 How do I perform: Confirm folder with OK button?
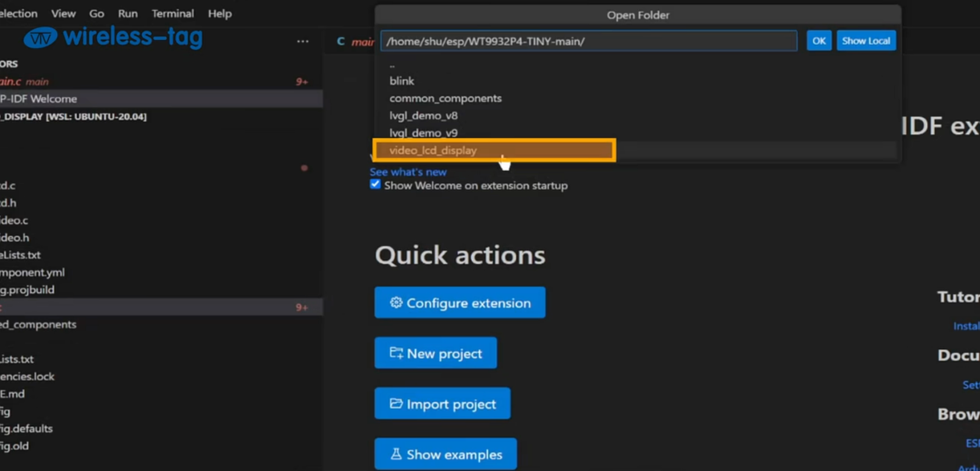point(818,41)
